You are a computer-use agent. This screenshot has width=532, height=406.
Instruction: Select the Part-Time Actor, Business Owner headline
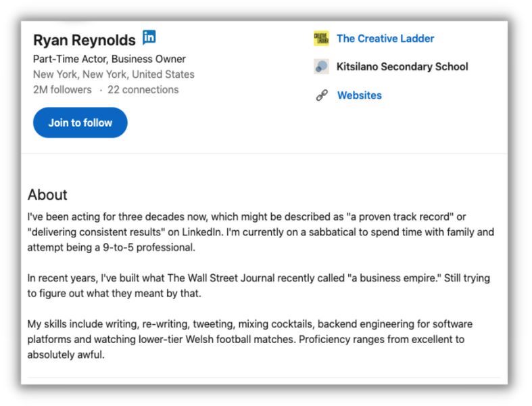click(110, 59)
